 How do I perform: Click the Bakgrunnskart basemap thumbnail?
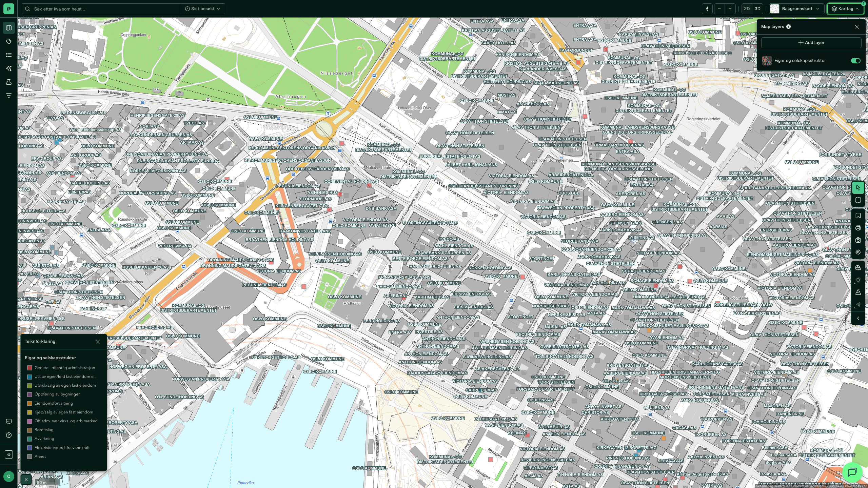tap(775, 9)
